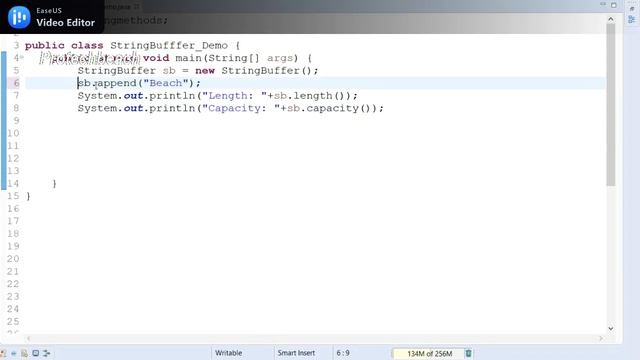Image resolution: width=640 pixels, height=360 pixels.
Task: Click 'sb.length()' on line 7
Action: pyautogui.click(x=309, y=96)
